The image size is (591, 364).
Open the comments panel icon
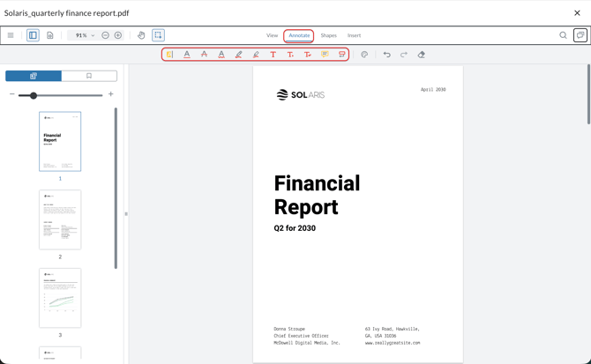pos(580,35)
